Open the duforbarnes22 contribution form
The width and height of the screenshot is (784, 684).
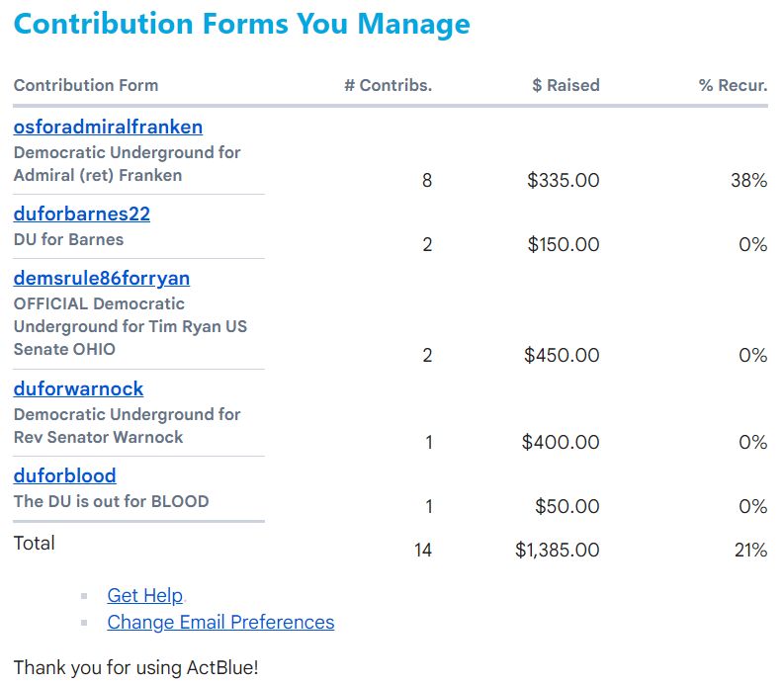click(82, 214)
